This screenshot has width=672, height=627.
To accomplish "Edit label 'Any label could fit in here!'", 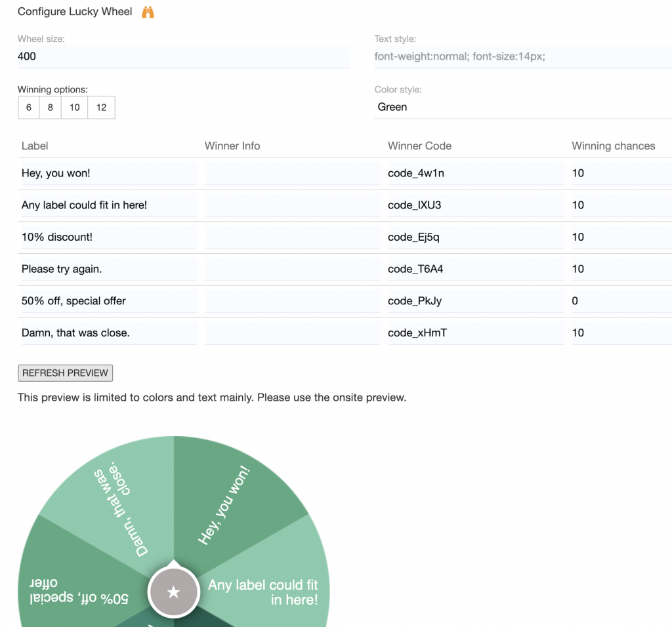I will [109, 205].
